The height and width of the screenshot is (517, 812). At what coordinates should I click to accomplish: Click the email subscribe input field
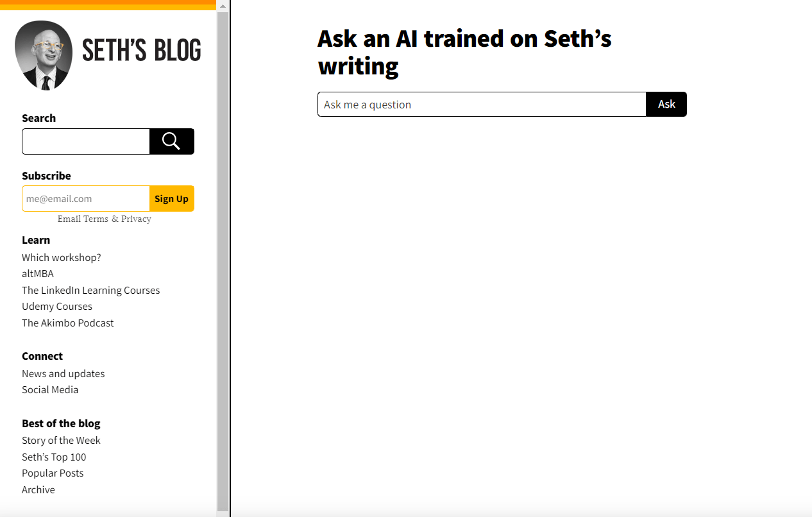click(x=86, y=198)
